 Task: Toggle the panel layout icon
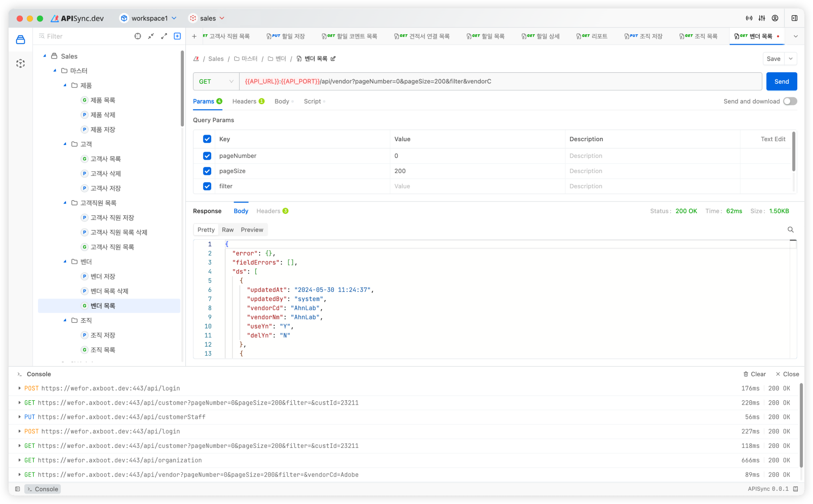pos(794,18)
